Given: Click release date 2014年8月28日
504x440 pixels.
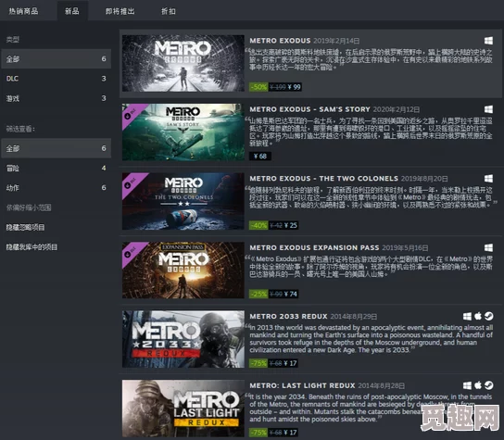Looking at the screenshot, I should pos(381,386).
